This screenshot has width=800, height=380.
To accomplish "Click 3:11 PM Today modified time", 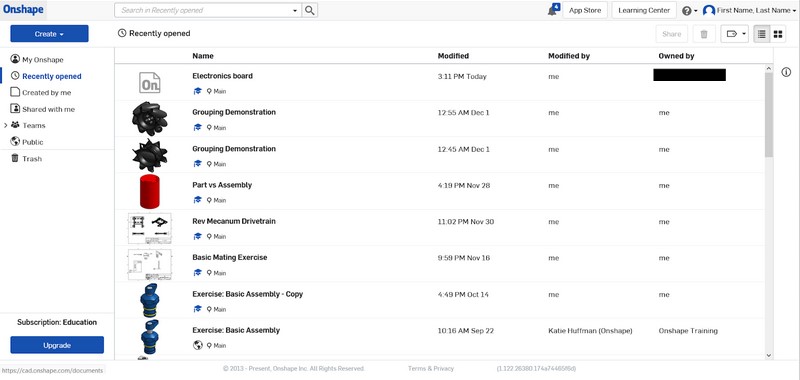I will 462,77.
